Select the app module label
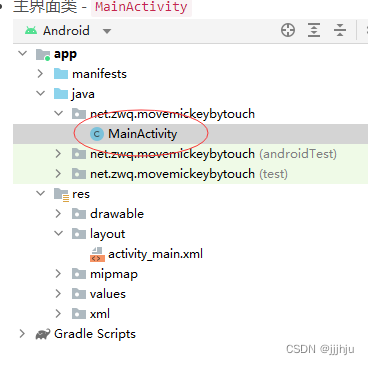The height and width of the screenshot is (365, 369). [65, 54]
